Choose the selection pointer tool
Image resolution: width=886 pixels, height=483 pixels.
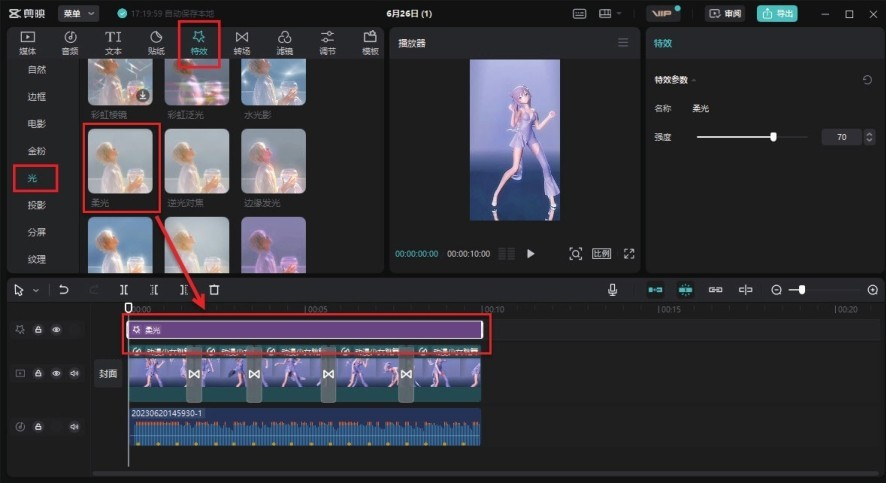click(x=19, y=290)
